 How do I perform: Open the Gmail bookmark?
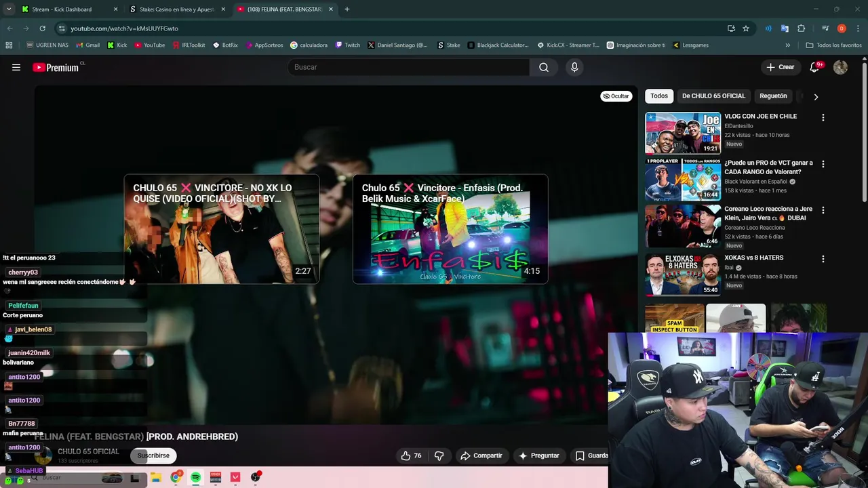[x=87, y=45]
